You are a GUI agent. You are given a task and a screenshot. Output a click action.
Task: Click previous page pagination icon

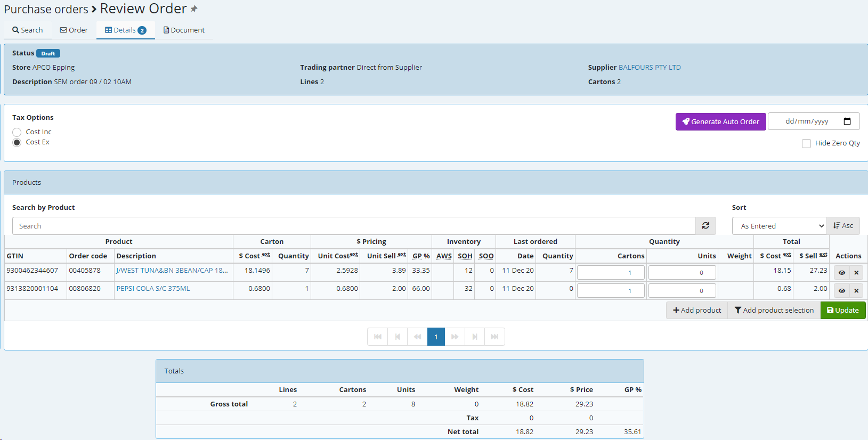pos(398,337)
